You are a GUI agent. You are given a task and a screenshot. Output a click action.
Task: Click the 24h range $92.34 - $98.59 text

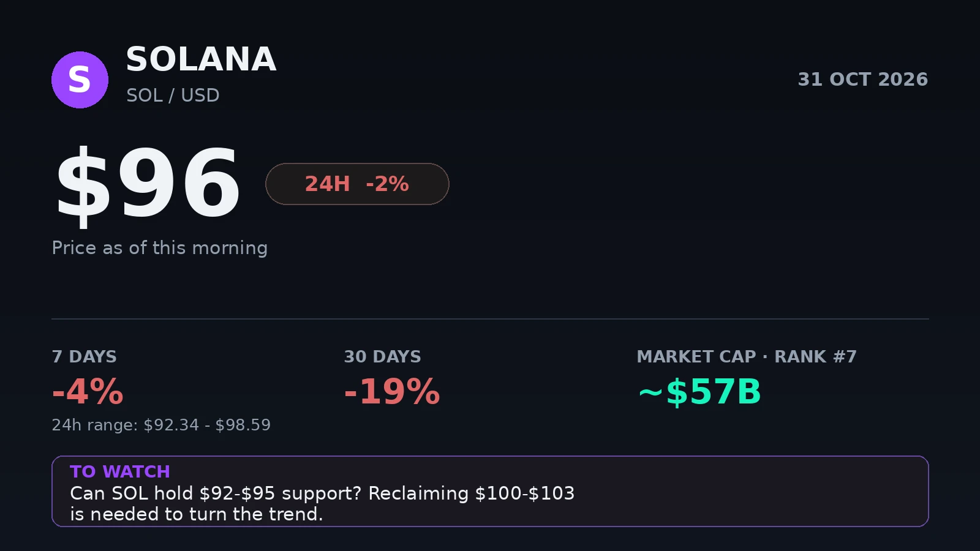pyautogui.click(x=161, y=425)
